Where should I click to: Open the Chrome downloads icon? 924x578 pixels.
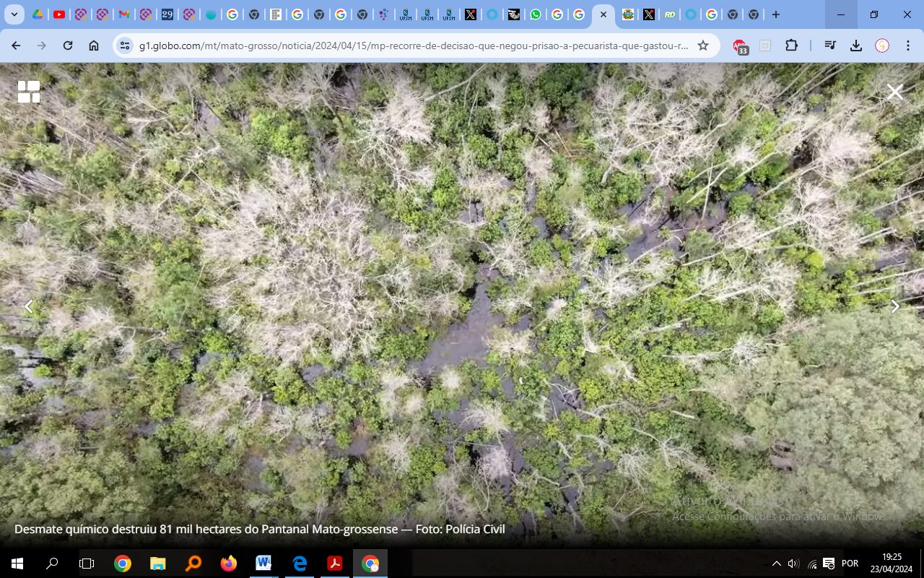coord(856,46)
